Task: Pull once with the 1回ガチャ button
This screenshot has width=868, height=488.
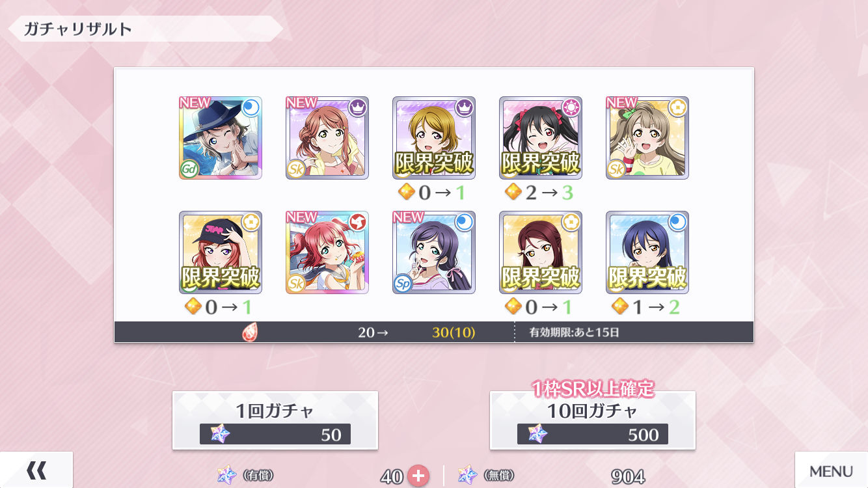Action: [x=275, y=420]
